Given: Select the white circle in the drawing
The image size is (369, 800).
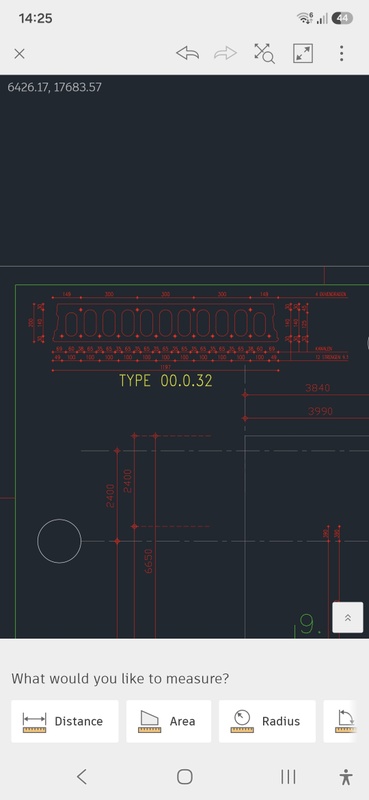Looking at the screenshot, I should pos(59,541).
